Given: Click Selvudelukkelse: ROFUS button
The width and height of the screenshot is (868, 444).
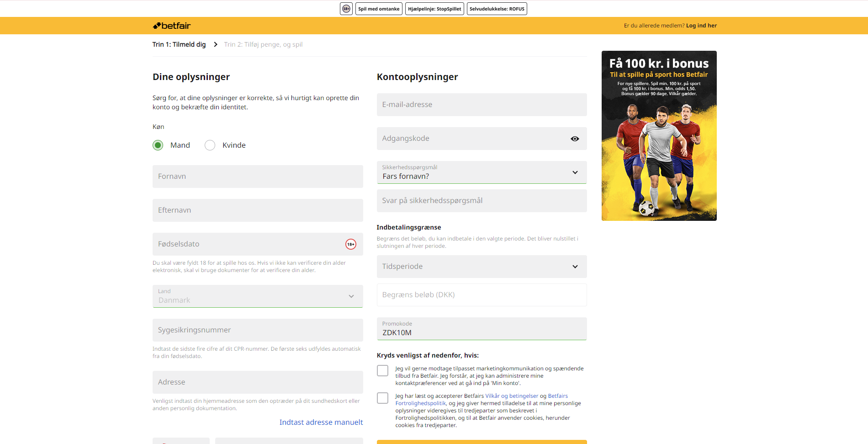Looking at the screenshot, I should click(x=497, y=9).
